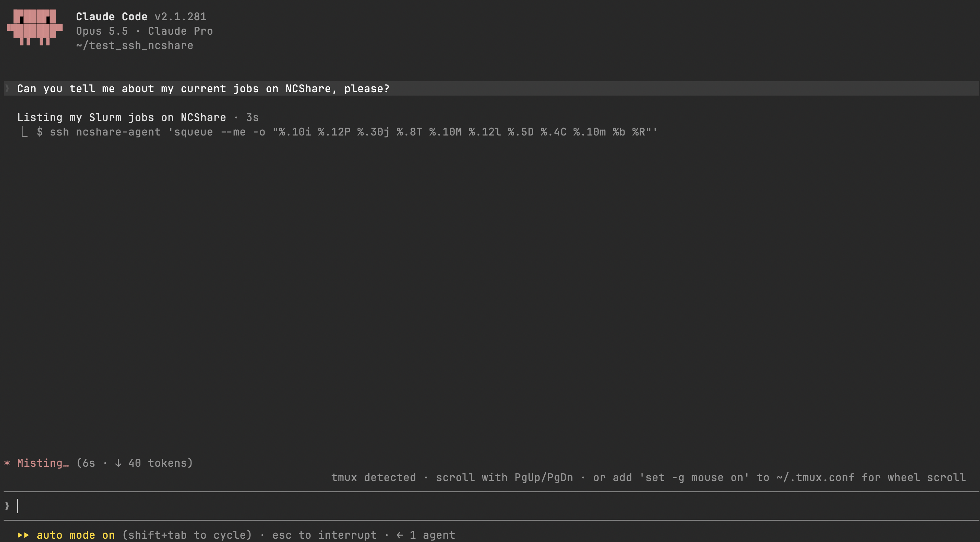Image resolution: width=980 pixels, height=542 pixels.
Task: Click the spinner asterisk next to Misting
Action: coord(7,463)
